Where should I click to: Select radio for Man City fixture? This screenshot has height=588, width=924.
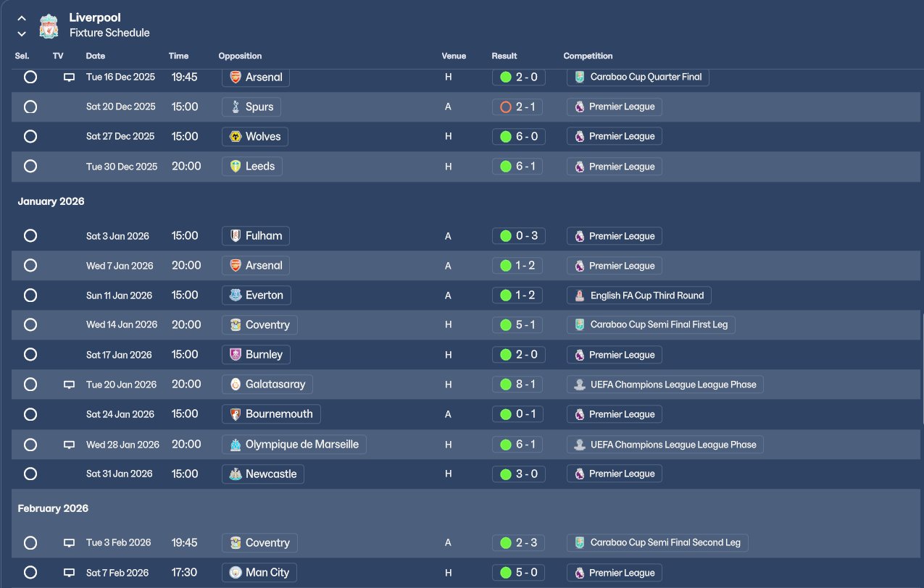coord(30,572)
